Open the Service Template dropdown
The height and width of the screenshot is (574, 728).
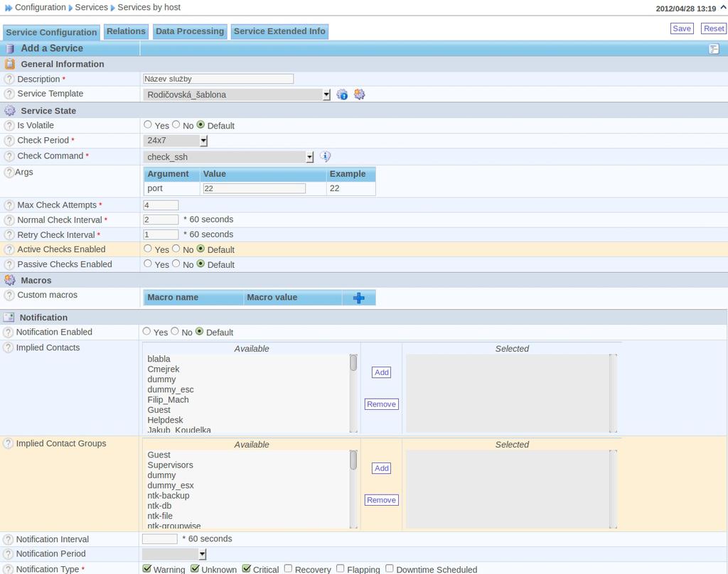(237, 94)
